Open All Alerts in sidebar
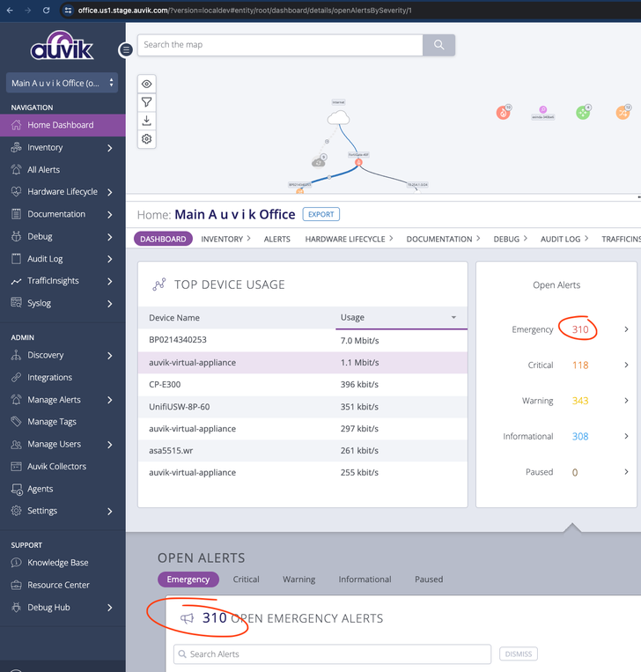The height and width of the screenshot is (672, 641). pyautogui.click(x=44, y=170)
